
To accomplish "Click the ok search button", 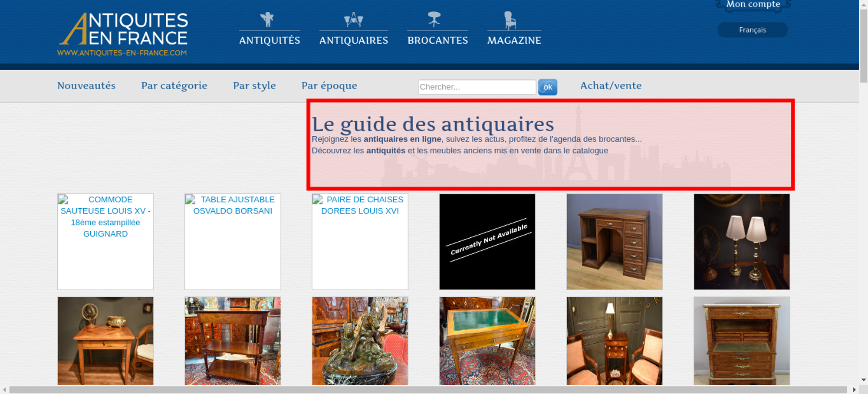I will 548,87.
